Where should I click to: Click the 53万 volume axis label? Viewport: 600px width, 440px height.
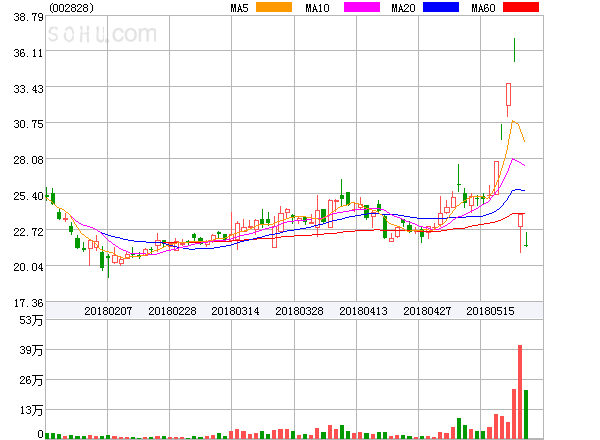[x=31, y=320]
